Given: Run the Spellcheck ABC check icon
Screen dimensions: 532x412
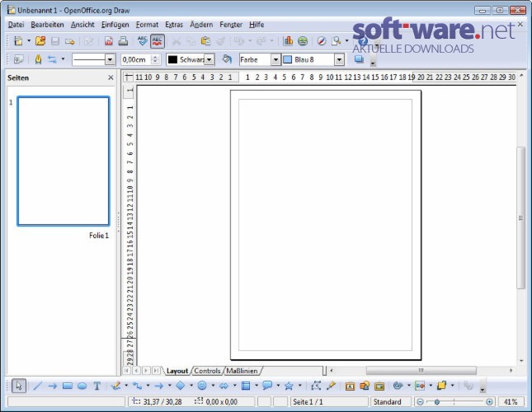Looking at the screenshot, I should (143, 41).
